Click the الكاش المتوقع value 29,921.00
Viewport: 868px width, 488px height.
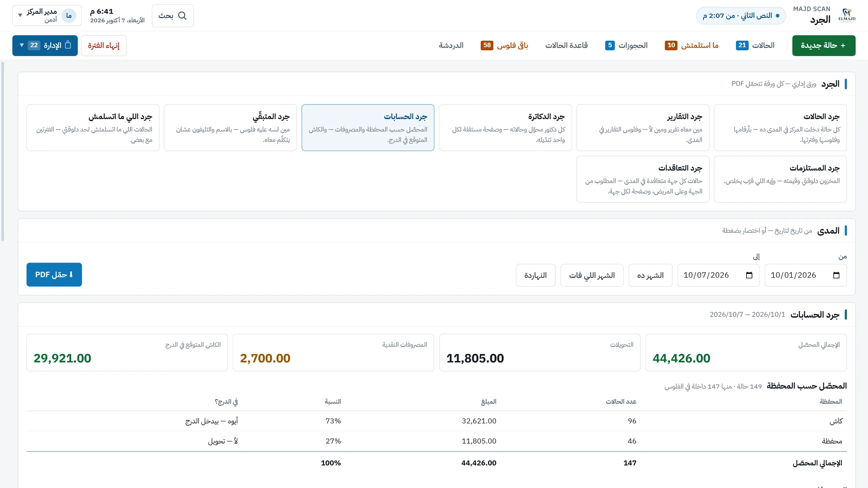(x=62, y=358)
